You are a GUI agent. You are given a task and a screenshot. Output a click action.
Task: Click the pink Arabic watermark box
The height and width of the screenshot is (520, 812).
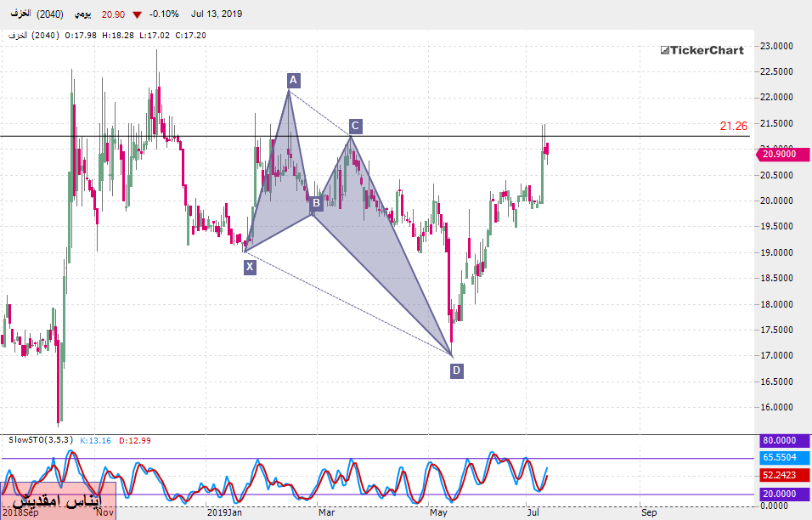[x=58, y=501]
